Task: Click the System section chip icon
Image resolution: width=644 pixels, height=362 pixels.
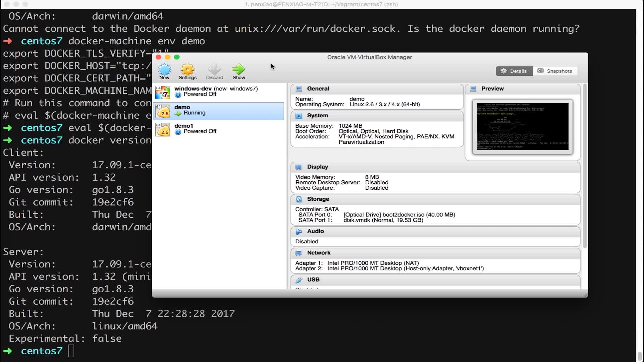Action: [299, 116]
